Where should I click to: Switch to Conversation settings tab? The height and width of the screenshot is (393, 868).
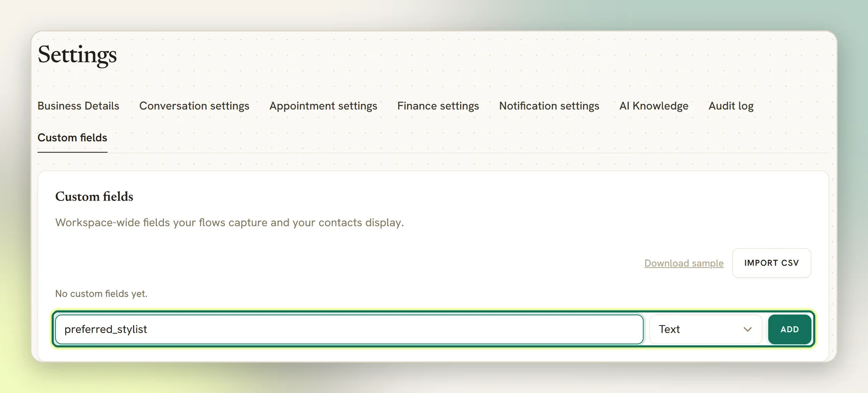pyautogui.click(x=194, y=106)
